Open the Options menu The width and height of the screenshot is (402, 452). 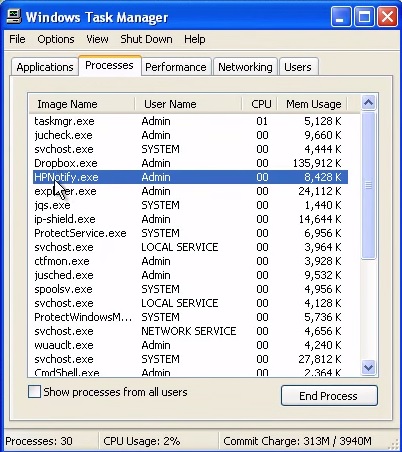click(x=56, y=39)
